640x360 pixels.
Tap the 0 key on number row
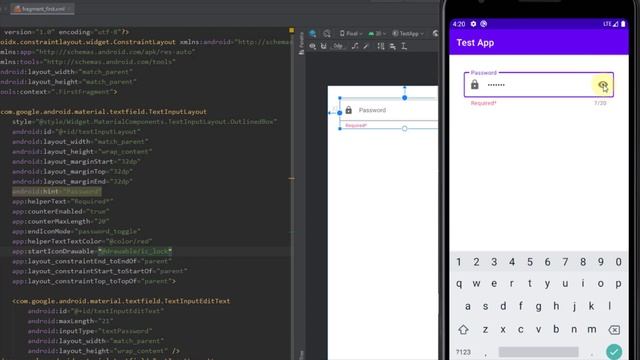(618, 262)
